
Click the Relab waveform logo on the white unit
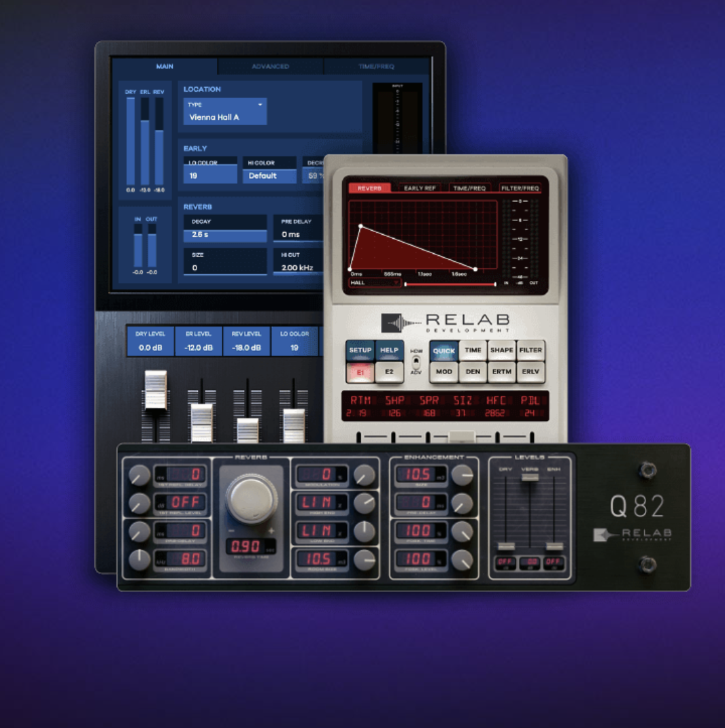(400, 322)
